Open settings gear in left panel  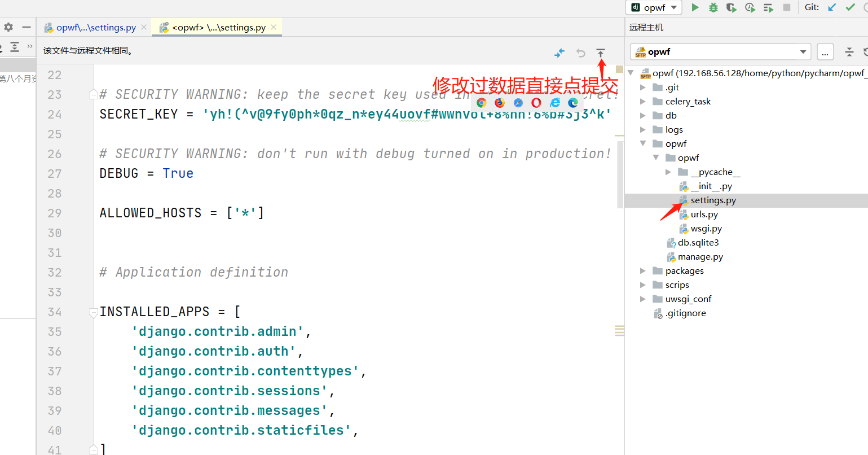coord(8,27)
